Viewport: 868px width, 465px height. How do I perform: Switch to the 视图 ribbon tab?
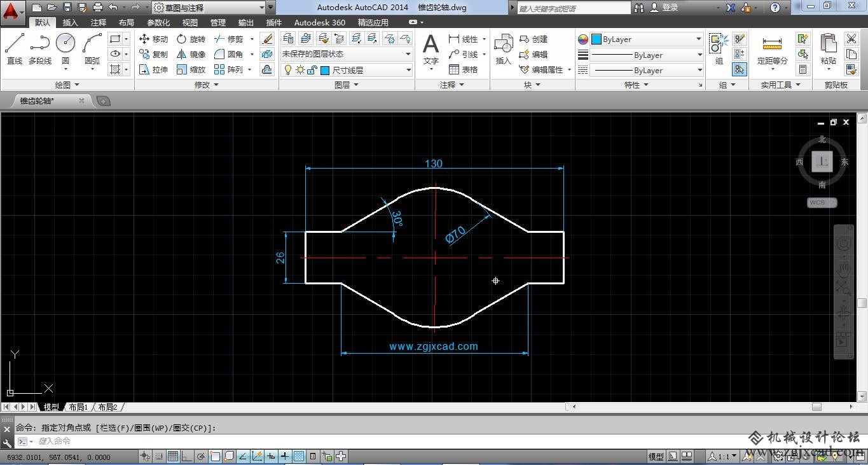[190, 22]
